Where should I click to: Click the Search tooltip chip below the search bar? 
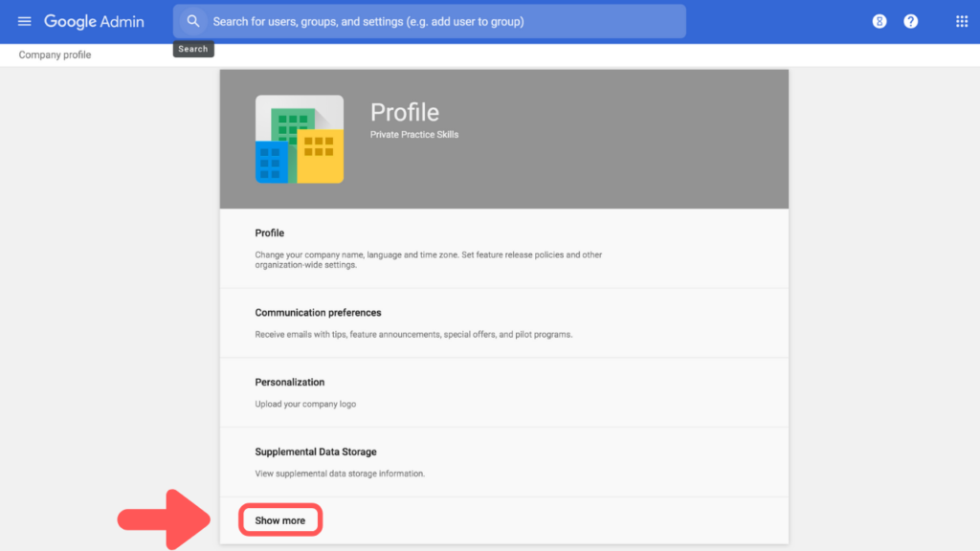coord(192,48)
